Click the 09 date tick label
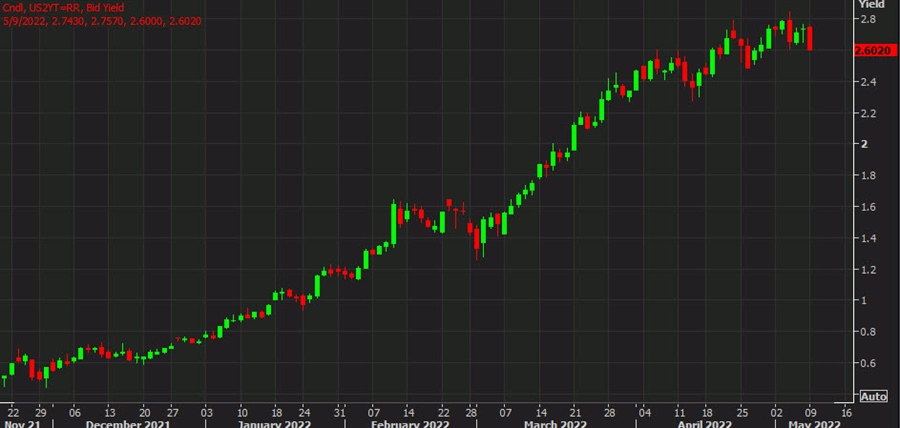This screenshot has height=428, width=900. point(811,412)
